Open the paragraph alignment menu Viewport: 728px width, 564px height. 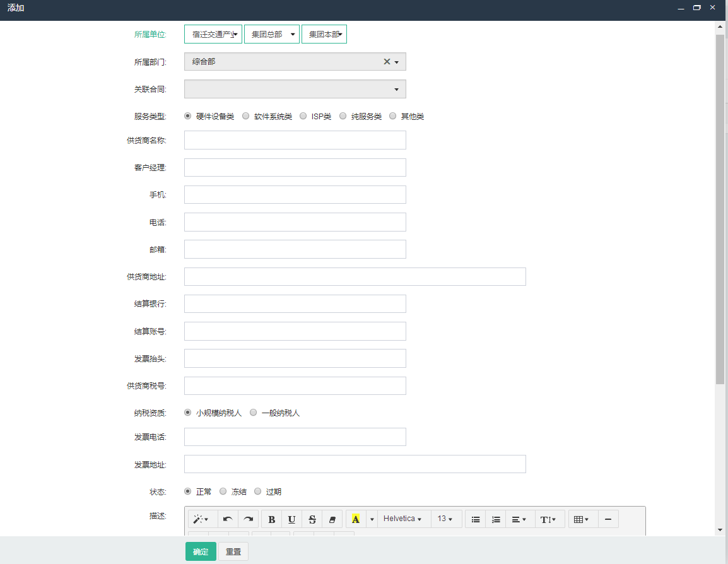519,519
